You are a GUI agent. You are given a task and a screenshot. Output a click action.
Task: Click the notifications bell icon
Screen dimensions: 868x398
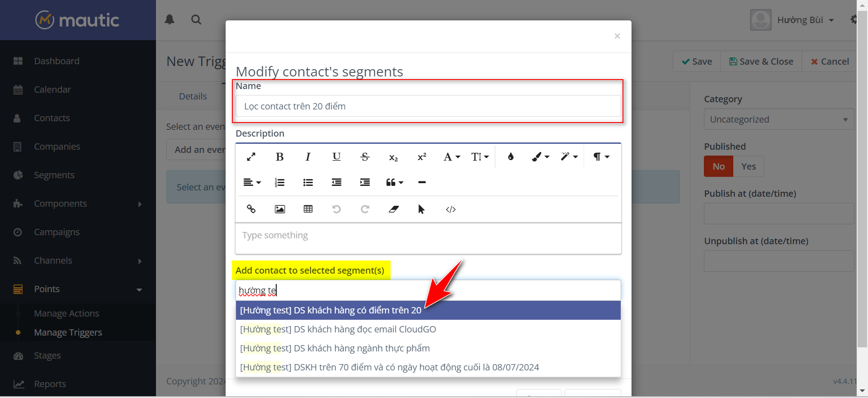[170, 19]
